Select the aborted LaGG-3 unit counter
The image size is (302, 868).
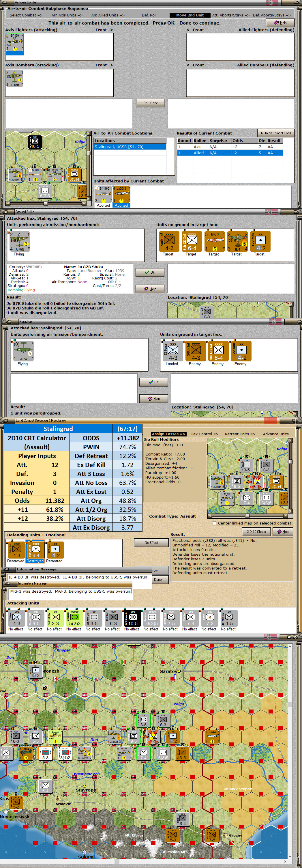point(121,195)
